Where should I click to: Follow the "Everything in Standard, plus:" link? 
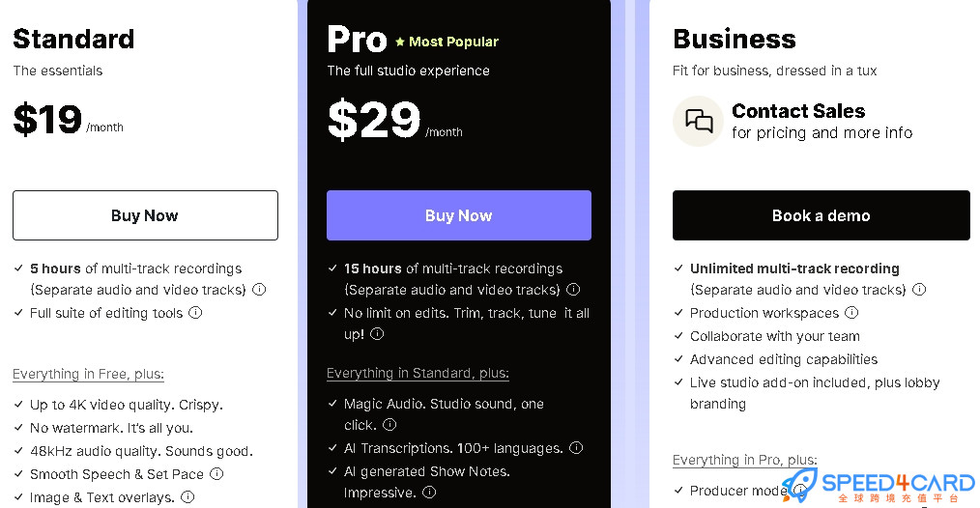coord(418,373)
